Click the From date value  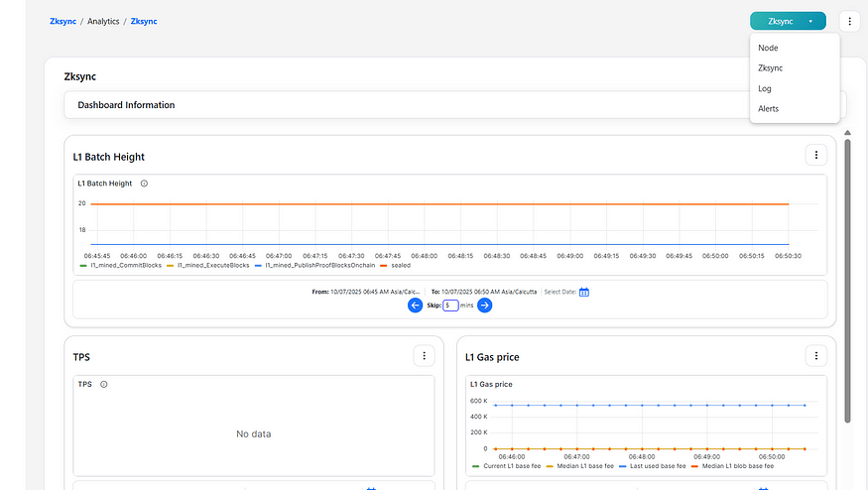[x=375, y=292]
